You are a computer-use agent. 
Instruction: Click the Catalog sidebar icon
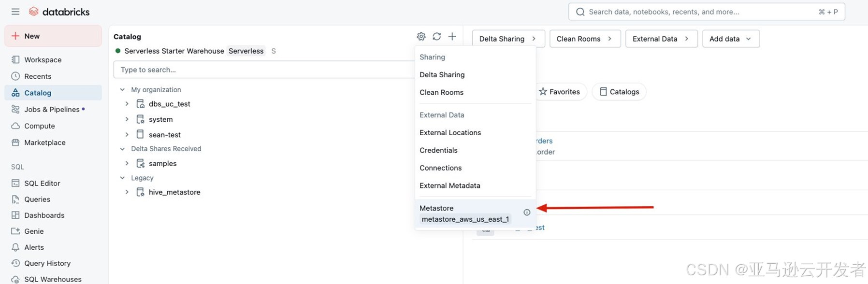tap(15, 93)
